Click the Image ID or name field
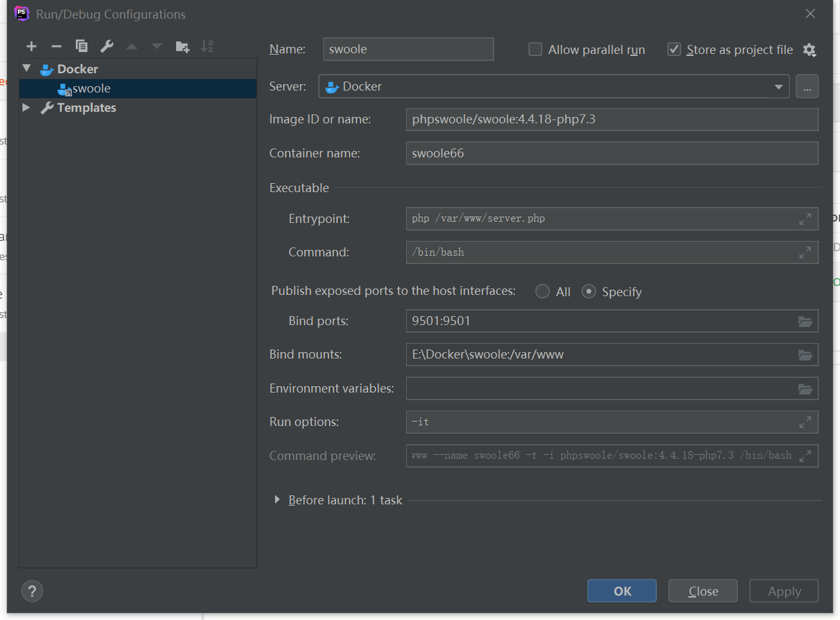 [x=612, y=120]
